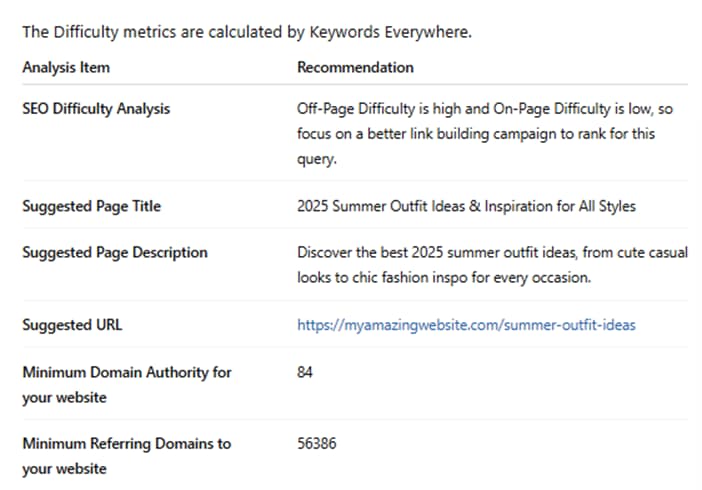This screenshot has height=490, width=702.
Task: Click "your website" under Minimum Referring Domains
Action: coord(64,469)
